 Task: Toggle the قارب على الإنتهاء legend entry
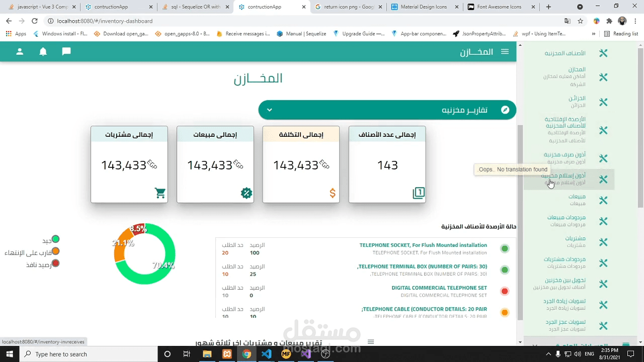coord(32,252)
